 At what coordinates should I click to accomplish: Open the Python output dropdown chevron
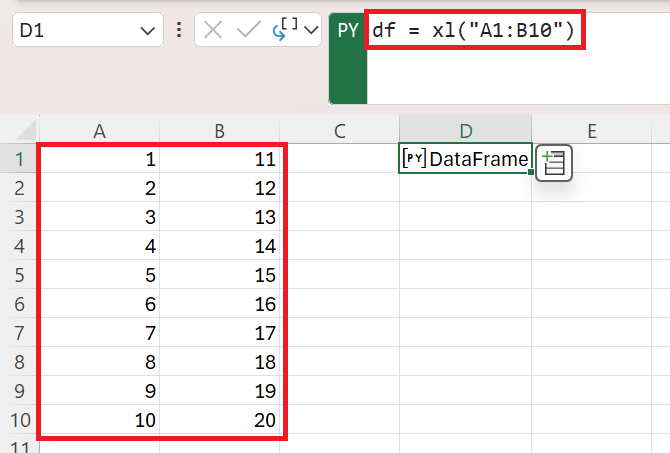pos(310,30)
